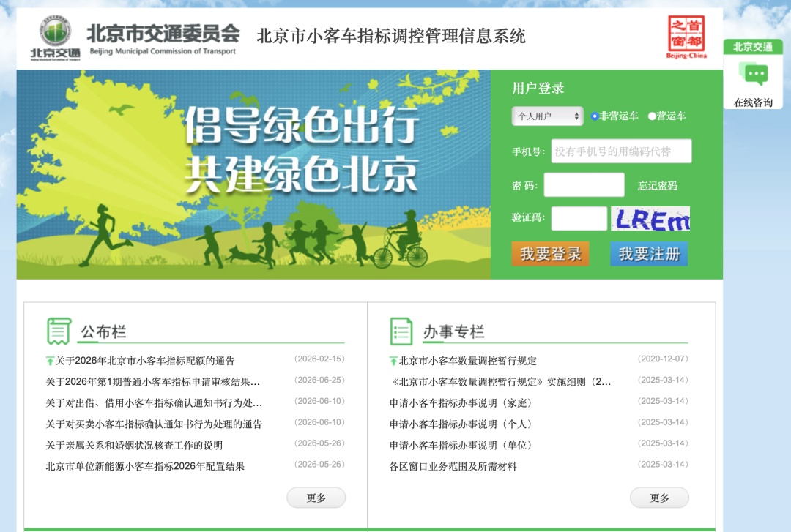Refresh the LREm captcha image
Viewport: 791px width, 532px height.
point(650,219)
